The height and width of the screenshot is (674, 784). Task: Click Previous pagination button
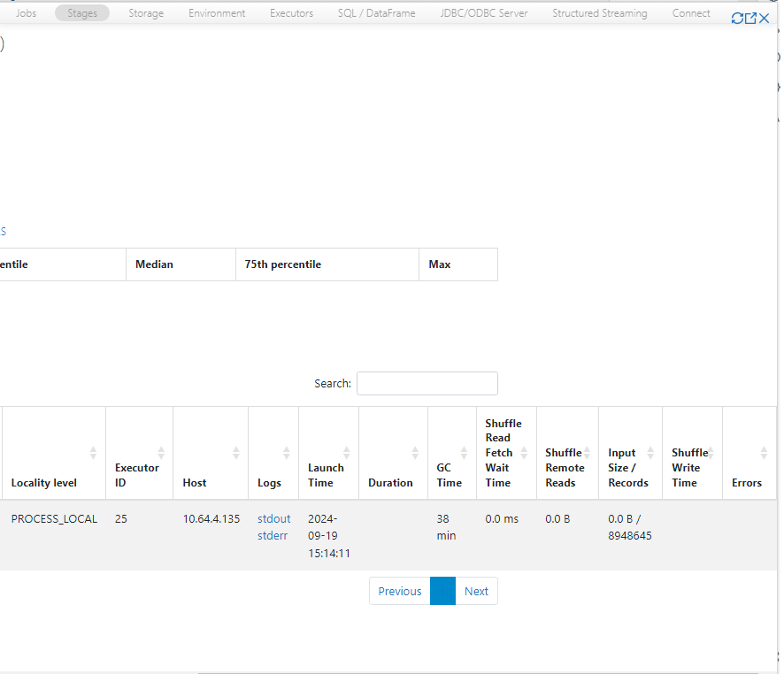click(x=399, y=592)
